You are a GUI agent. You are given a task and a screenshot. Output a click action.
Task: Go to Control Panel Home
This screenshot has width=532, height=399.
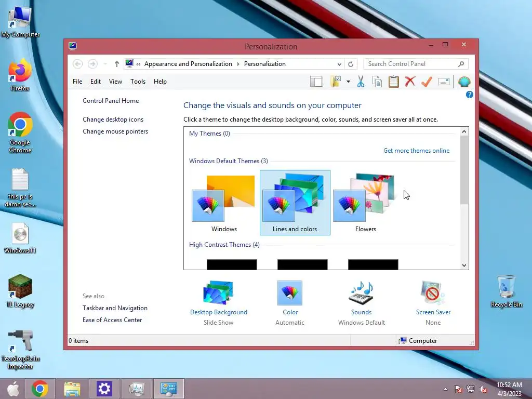click(x=111, y=101)
